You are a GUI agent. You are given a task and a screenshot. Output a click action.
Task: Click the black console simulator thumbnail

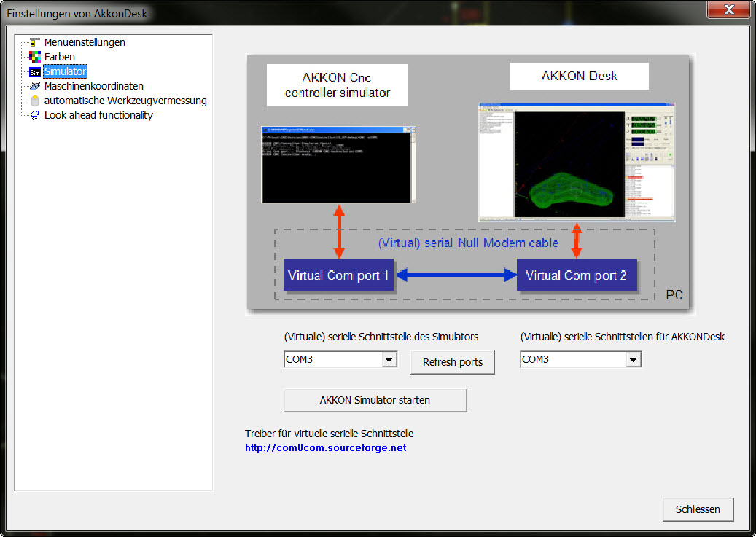coord(338,165)
